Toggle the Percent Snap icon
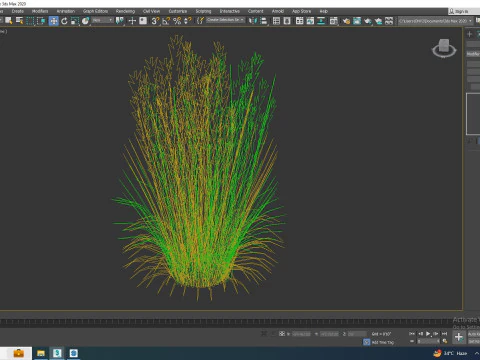Screen dimensions: 480x360 (177, 21)
